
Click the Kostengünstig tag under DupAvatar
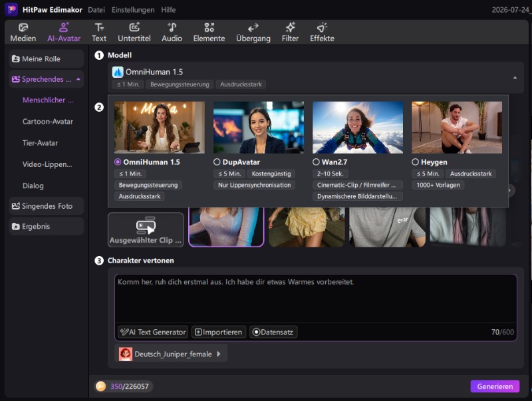271,174
